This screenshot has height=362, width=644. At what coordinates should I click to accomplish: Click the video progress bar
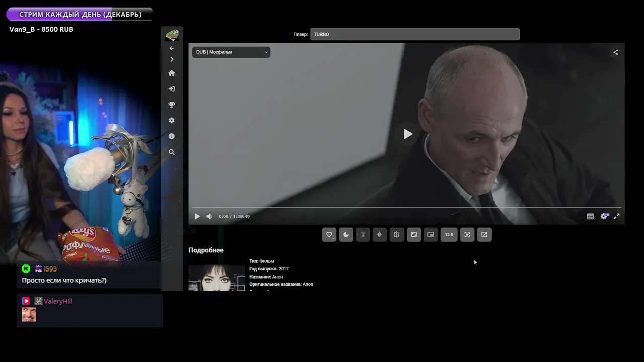pyautogui.click(x=407, y=207)
